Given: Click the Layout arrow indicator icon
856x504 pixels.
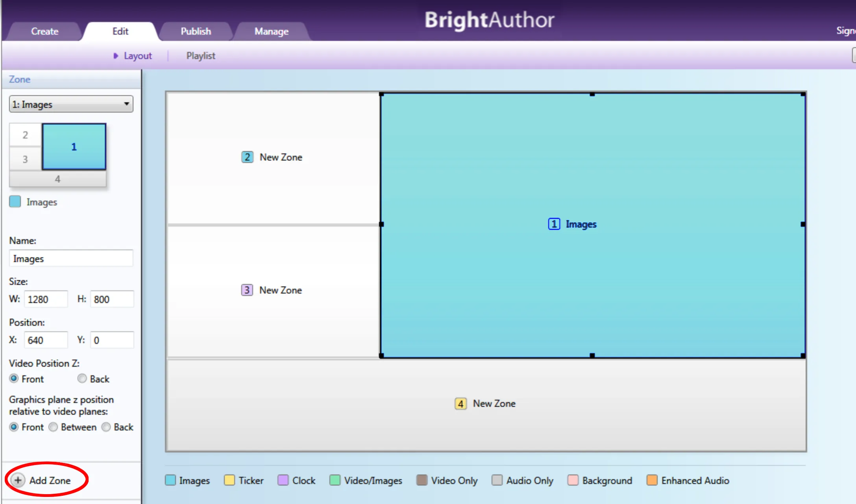Looking at the screenshot, I should click(x=116, y=56).
